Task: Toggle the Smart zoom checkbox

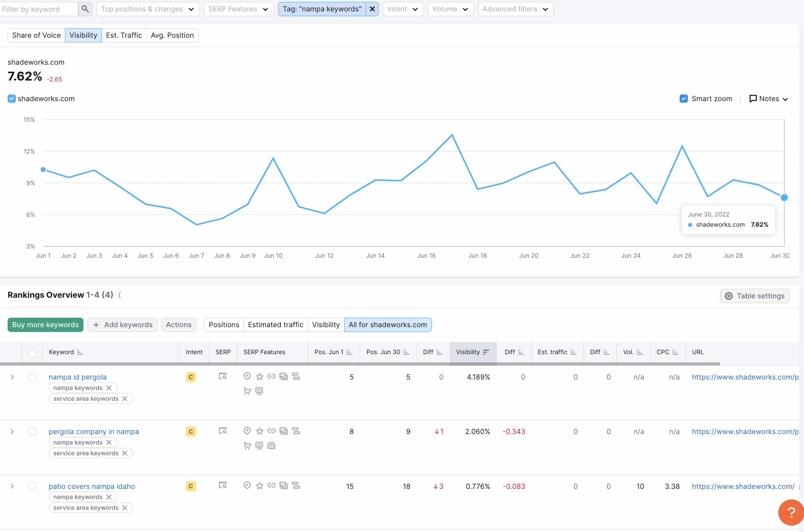Action: coord(683,99)
